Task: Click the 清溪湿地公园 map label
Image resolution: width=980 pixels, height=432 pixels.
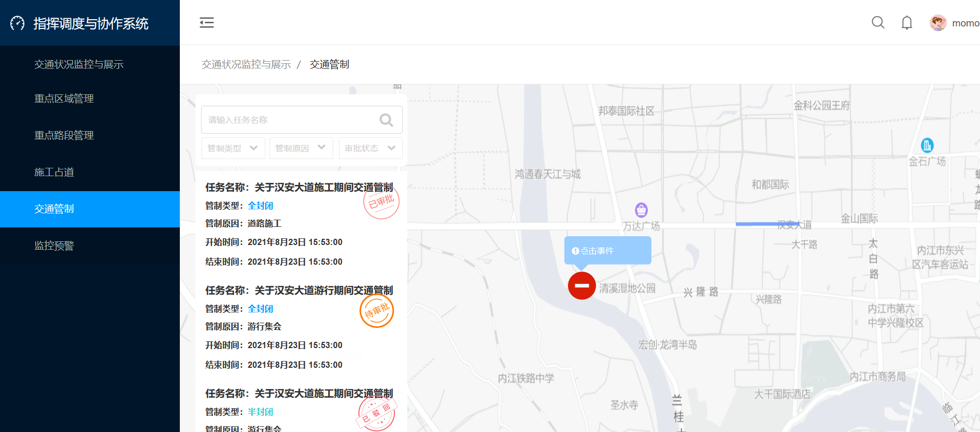Action: click(628, 289)
